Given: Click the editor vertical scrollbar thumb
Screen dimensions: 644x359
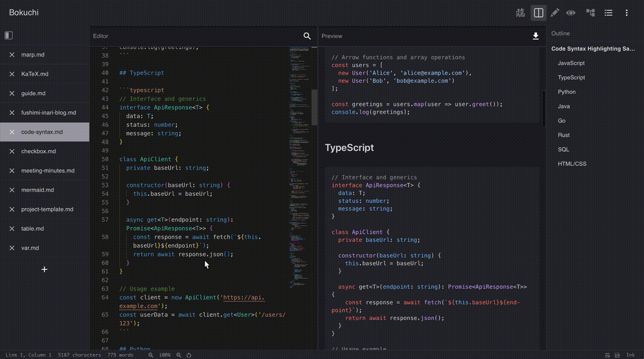Looking at the screenshot, I should (314, 107).
